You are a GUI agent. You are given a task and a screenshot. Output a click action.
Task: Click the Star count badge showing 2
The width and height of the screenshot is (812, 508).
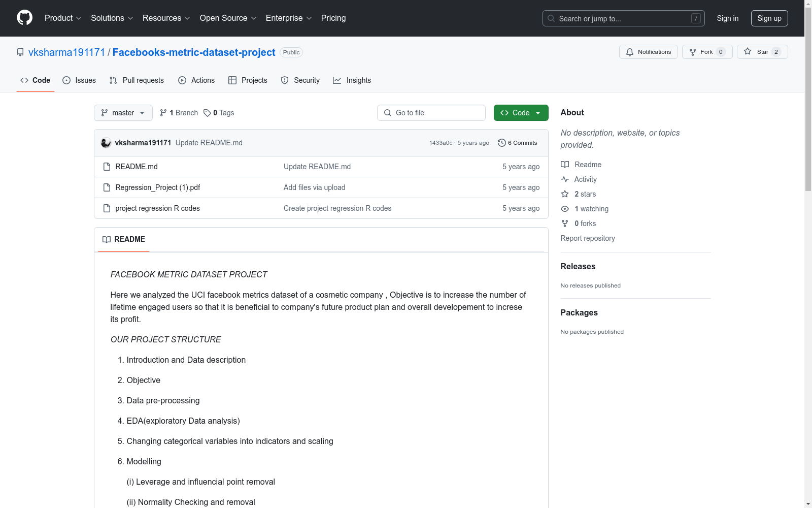click(x=776, y=52)
